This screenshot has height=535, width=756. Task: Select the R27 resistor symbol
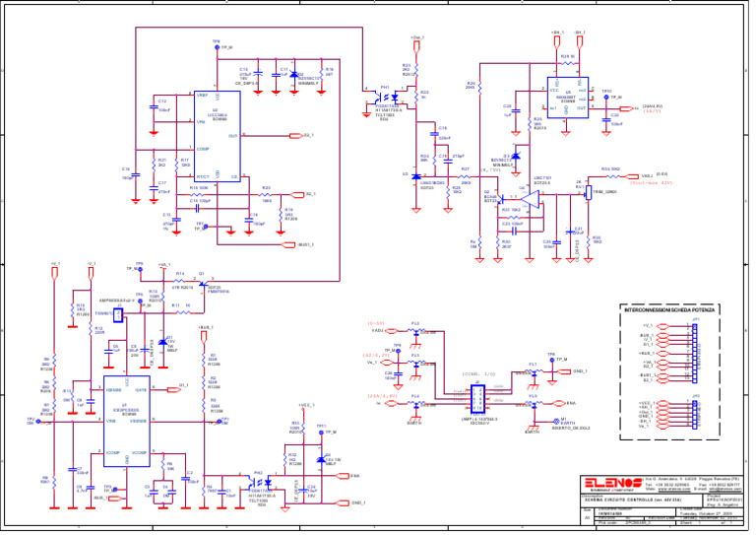coord(465,177)
